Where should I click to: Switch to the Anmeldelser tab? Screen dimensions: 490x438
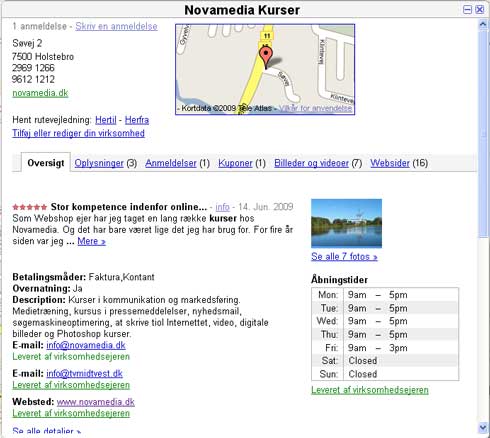[171, 163]
